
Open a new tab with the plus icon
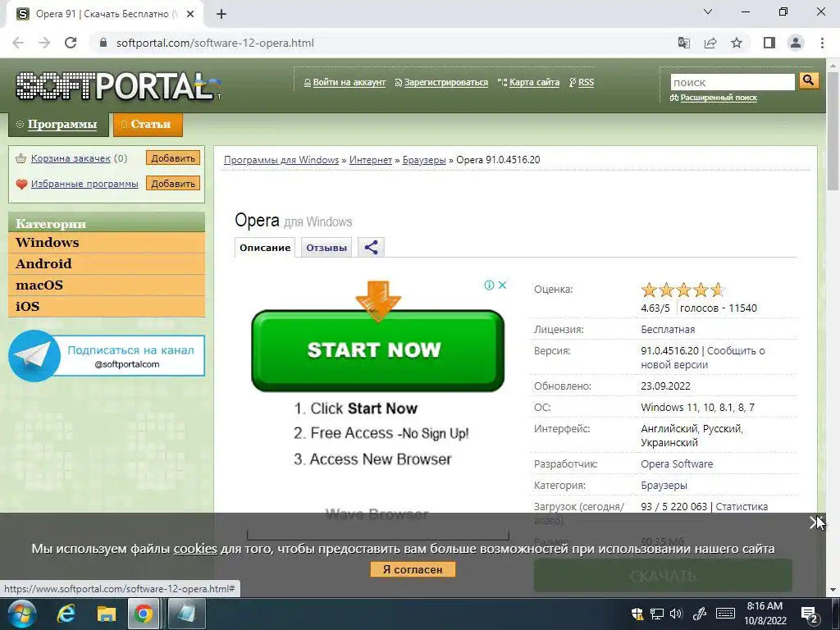point(221,14)
